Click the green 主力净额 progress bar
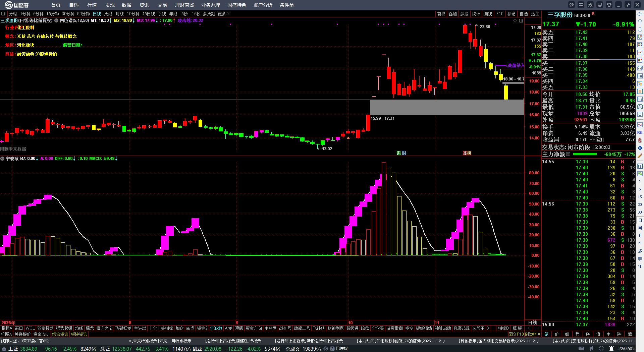The image size is (644, 352). (585, 154)
